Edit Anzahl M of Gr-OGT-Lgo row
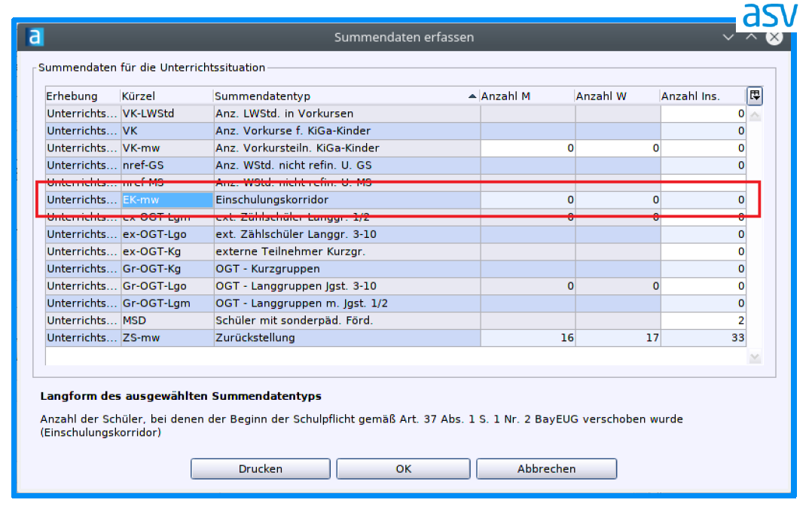Screen dimensions: 812x518 pos(528,286)
